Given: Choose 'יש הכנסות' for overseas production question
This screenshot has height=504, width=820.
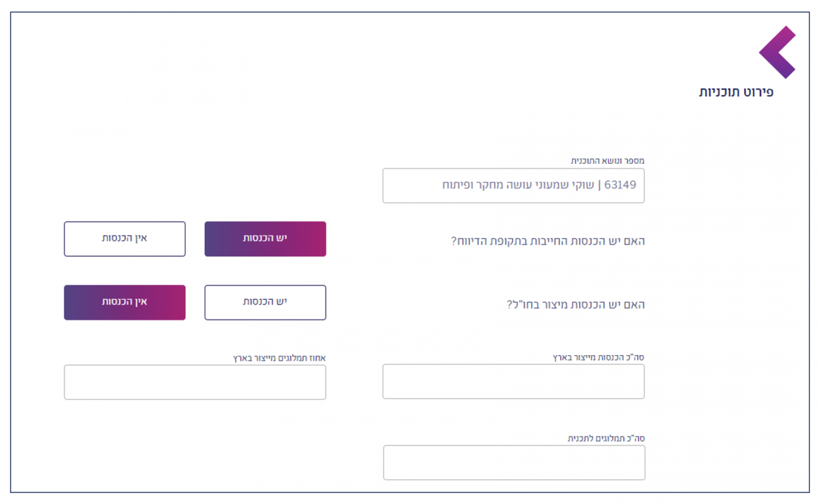Looking at the screenshot, I should (265, 302).
